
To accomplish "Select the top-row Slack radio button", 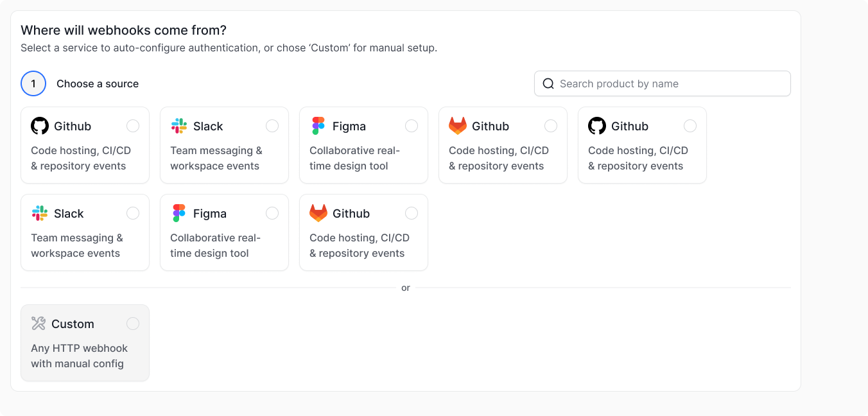I will coord(272,126).
